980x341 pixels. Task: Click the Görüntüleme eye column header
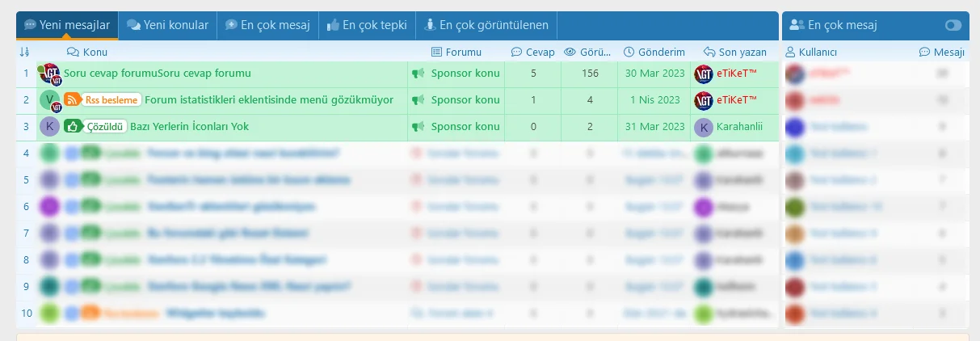point(588,52)
